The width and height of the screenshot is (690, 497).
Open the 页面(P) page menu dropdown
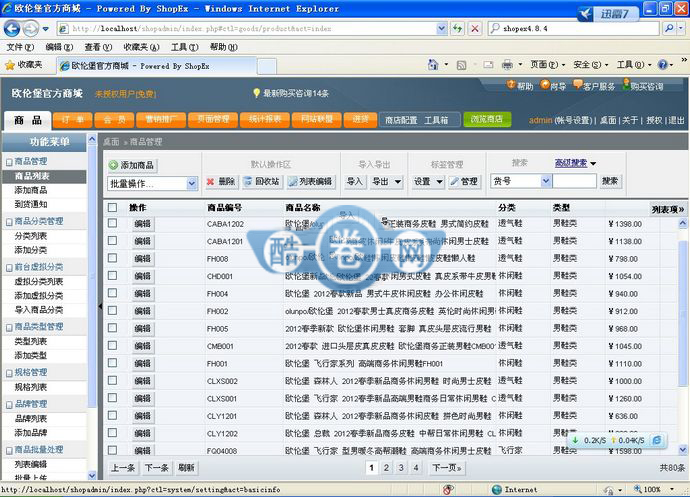(547, 65)
